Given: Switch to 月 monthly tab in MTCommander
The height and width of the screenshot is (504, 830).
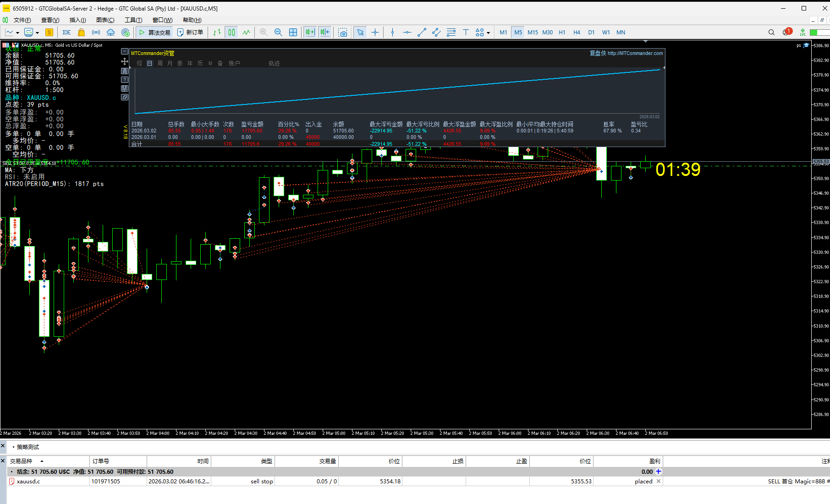Looking at the screenshot, I should pos(170,63).
